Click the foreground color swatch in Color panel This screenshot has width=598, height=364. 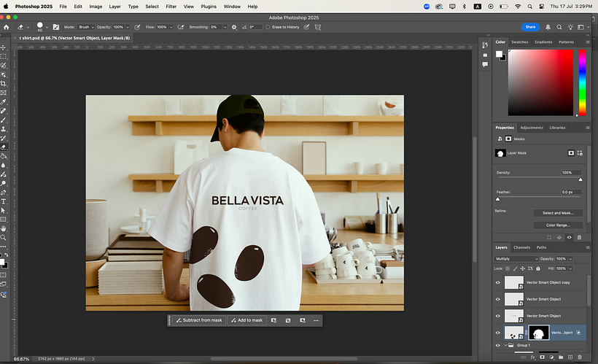tap(499, 54)
